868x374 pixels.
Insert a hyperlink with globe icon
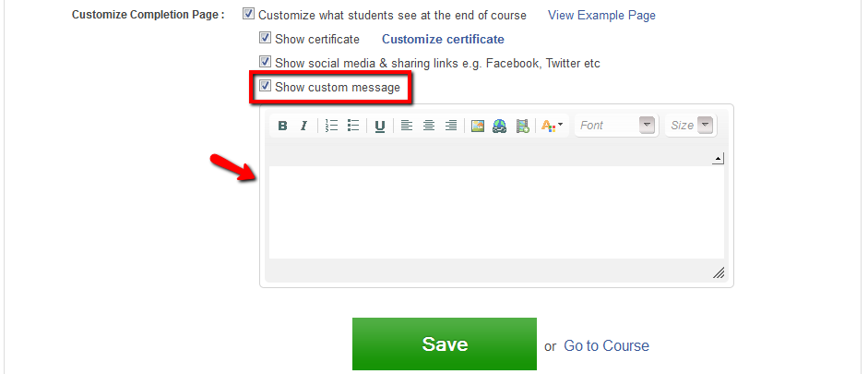(500, 126)
